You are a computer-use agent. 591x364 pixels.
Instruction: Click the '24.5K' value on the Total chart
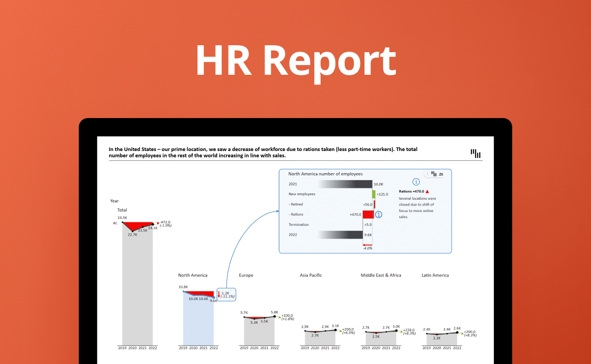tap(122, 217)
